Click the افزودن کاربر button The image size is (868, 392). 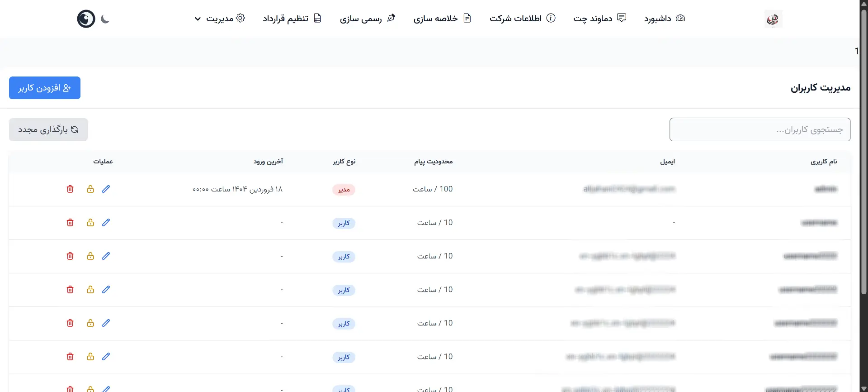[x=45, y=88]
